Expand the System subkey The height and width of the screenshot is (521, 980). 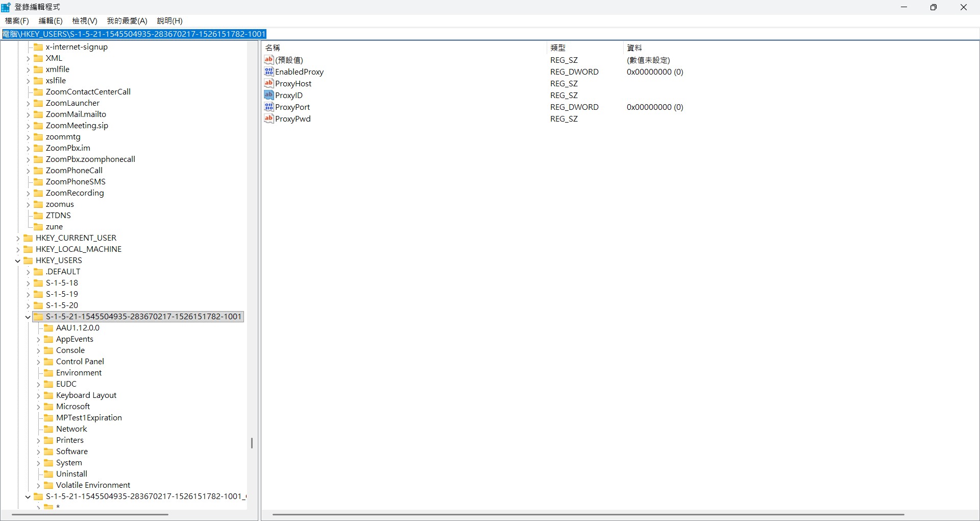[38, 463]
